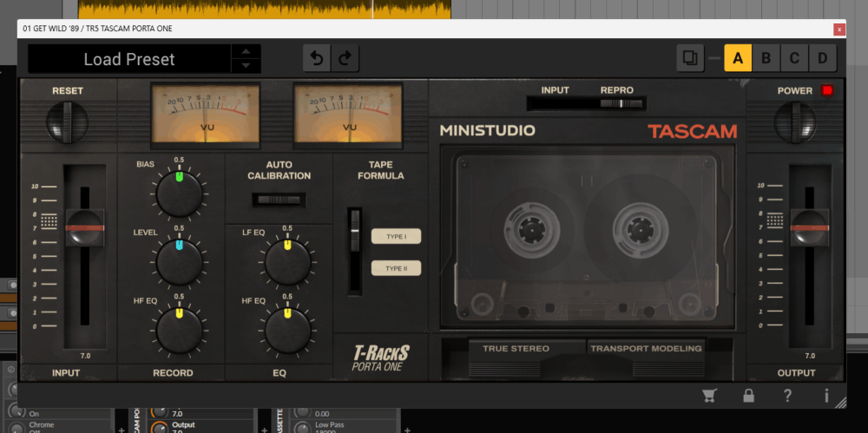Select TYPE II tape formula
Viewport: 868px width, 433px height.
[x=396, y=268]
